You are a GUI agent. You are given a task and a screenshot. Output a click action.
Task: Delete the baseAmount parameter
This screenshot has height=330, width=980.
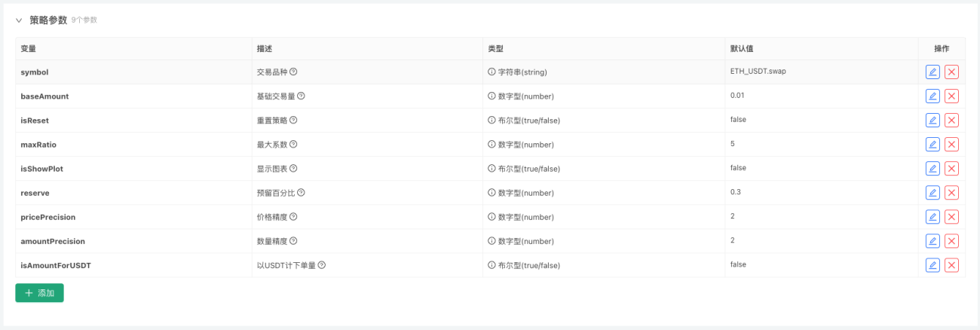click(x=951, y=96)
